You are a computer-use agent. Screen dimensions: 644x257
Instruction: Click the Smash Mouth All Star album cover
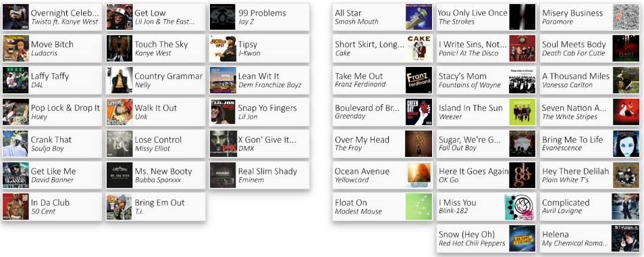click(419, 17)
